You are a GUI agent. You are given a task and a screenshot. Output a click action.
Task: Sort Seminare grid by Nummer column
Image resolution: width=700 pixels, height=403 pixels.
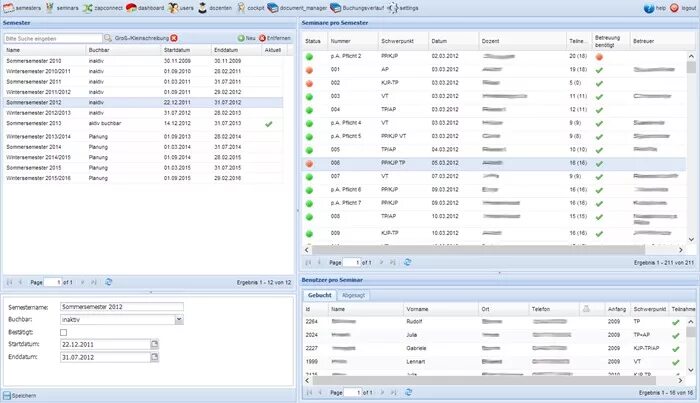(353, 41)
